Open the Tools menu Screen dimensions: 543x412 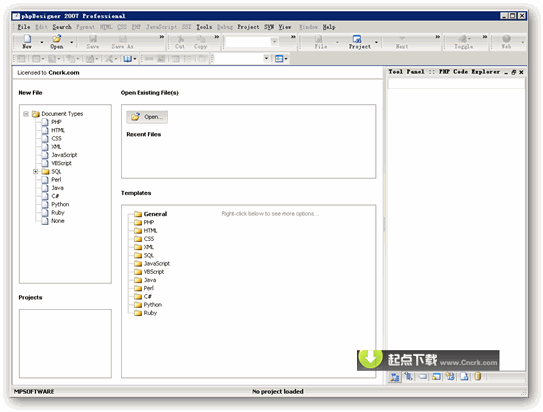204,27
